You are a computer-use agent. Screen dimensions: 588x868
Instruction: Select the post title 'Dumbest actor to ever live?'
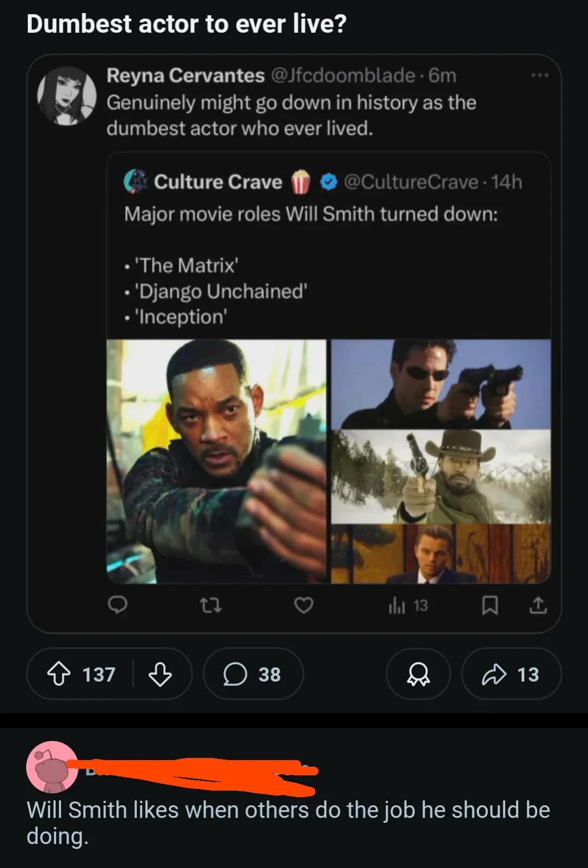pyautogui.click(x=186, y=23)
